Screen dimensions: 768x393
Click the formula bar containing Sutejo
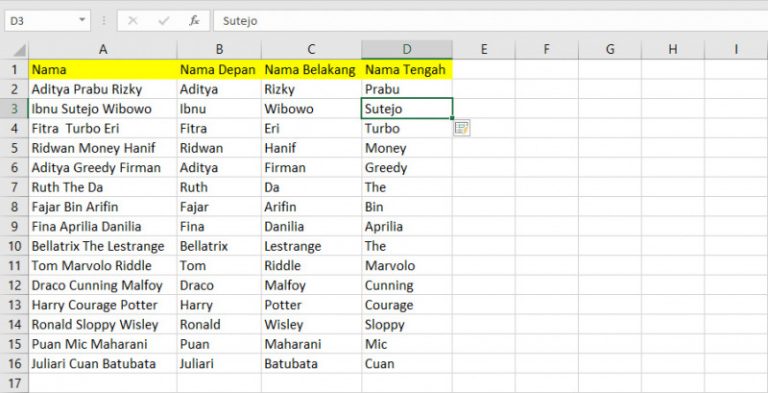[x=490, y=21]
